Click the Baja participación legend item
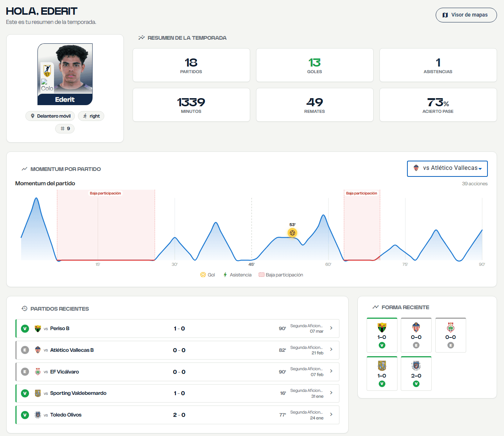The height and width of the screenshot is (436, 504). [x=281, y=275]
